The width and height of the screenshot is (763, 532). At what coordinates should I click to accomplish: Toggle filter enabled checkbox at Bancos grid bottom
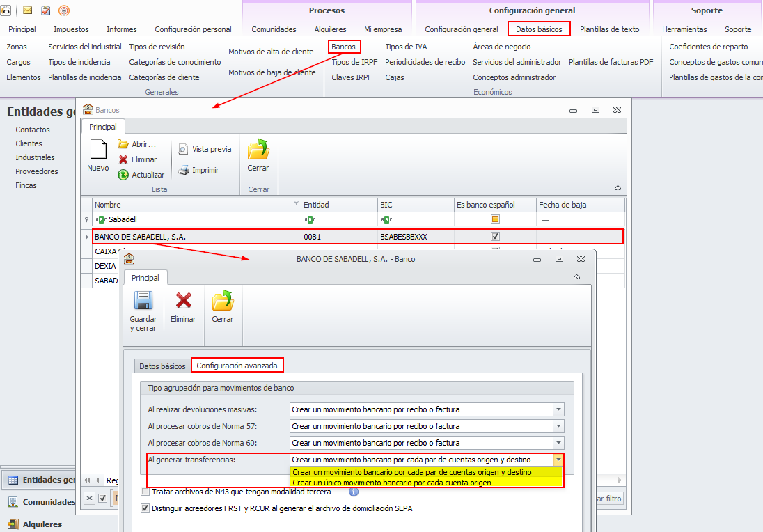[x=102, y=499]
